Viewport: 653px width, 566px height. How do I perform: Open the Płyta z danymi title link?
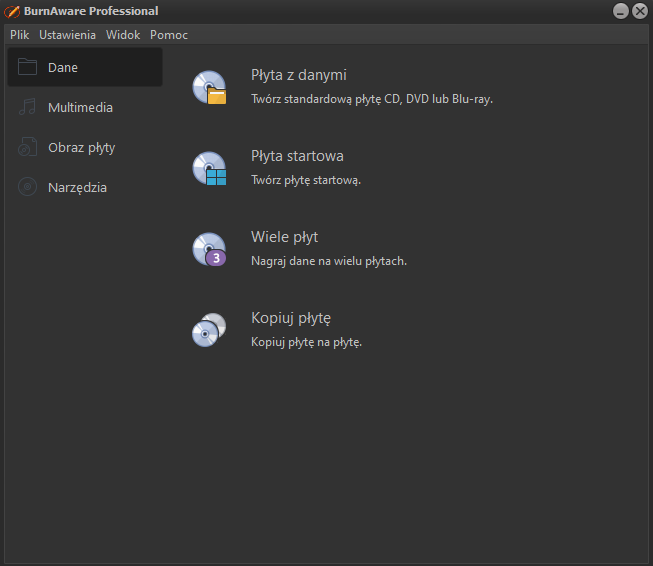299,75
